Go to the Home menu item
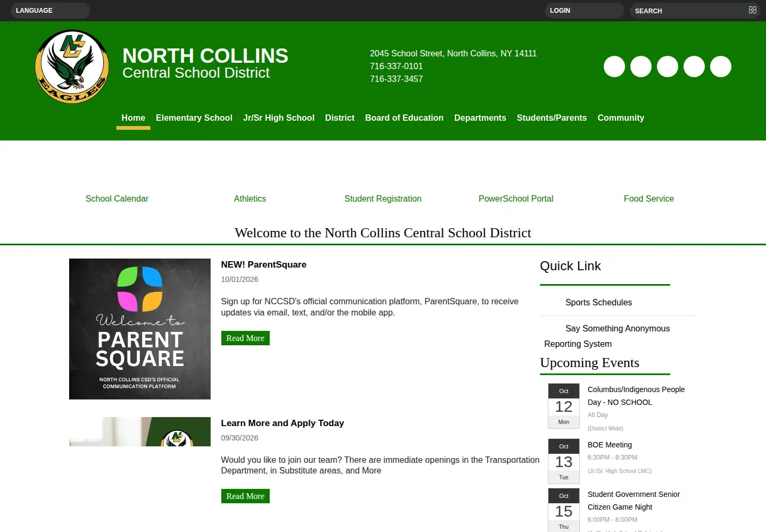This screenshot has height=532, width=766. click(133, 118)
